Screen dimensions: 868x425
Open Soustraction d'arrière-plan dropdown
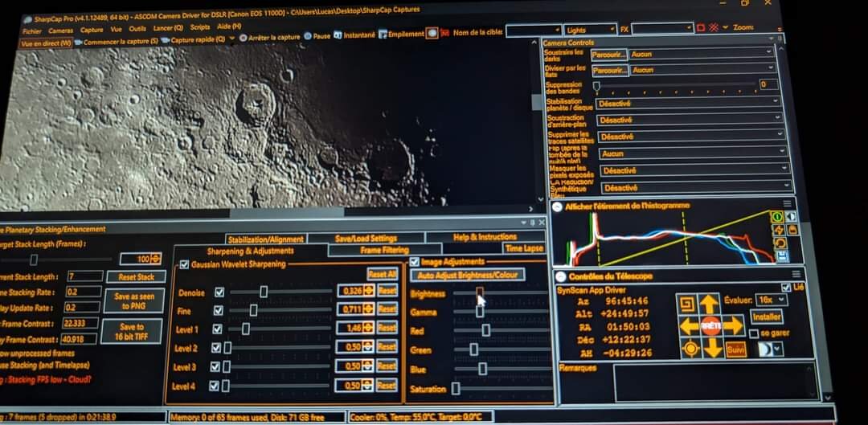tap(690, 119)
